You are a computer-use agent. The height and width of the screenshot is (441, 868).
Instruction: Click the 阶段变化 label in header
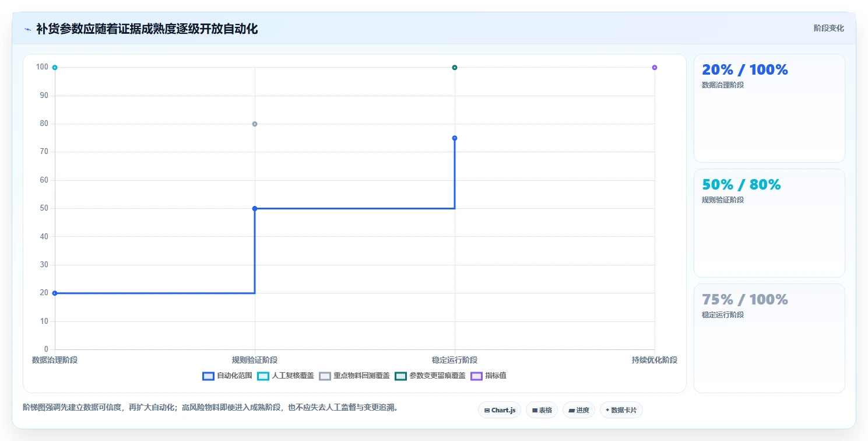coord(828,28)
